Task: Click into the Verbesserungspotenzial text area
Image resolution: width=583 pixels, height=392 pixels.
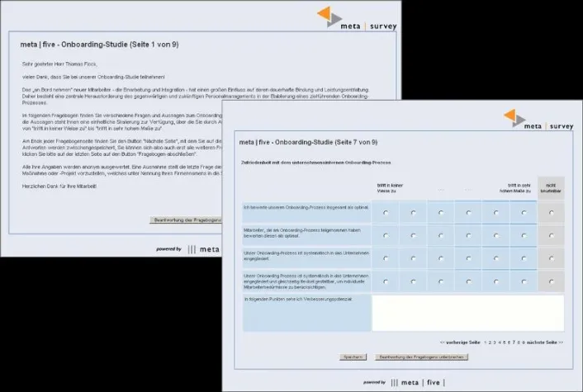Action: (467, 313)
